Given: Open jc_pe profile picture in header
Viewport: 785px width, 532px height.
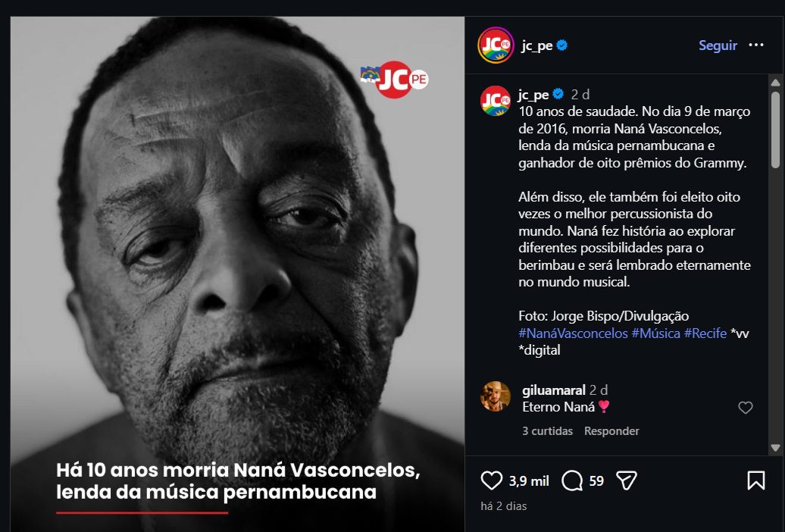Looking at the screenshot, I should [x=496, y=45].
